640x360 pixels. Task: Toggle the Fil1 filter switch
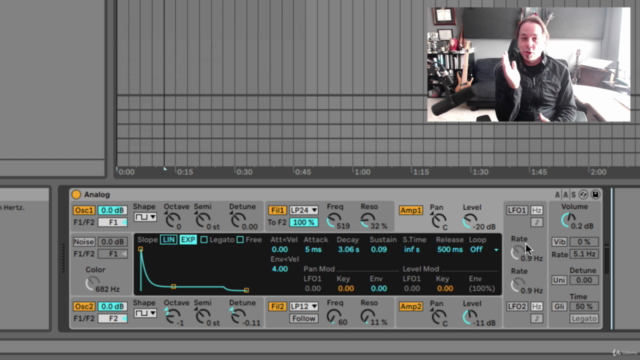[277, 210]
